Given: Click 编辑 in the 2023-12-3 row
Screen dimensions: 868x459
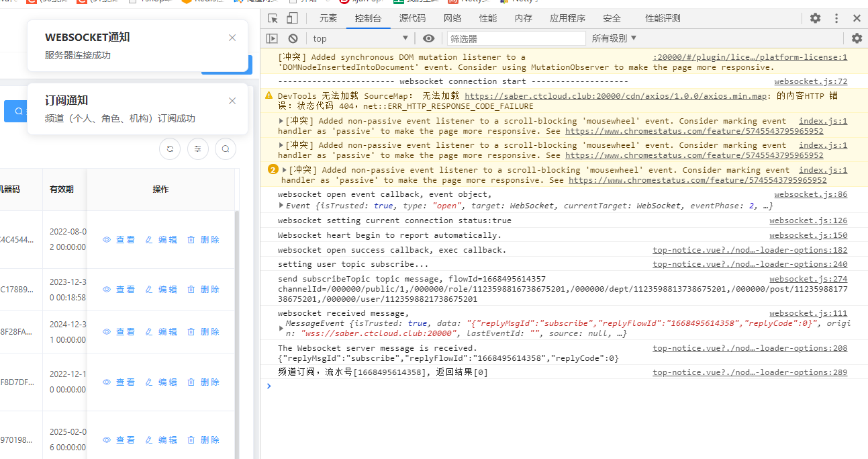Looking at the screenshot, I should coord(161,290).
